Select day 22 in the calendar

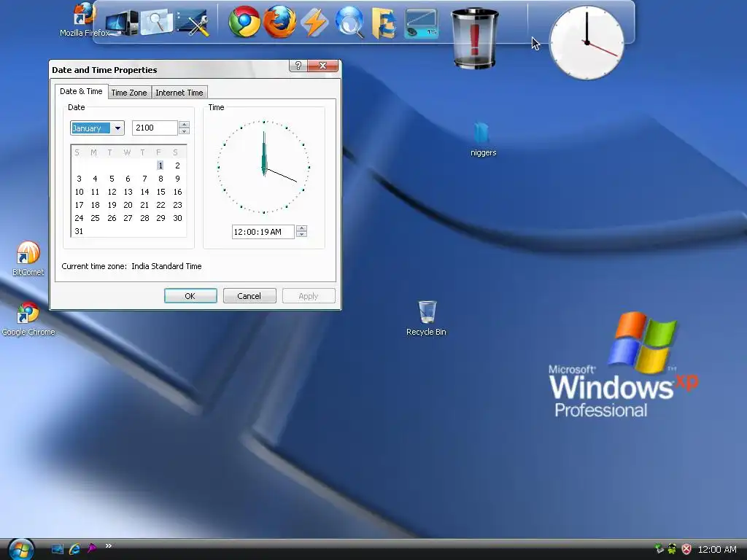160,205
